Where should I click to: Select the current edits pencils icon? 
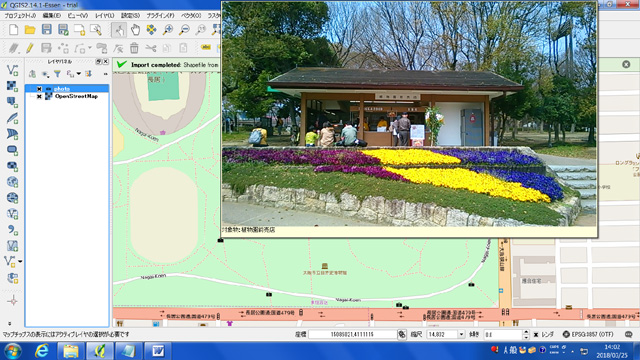tap(13, 48)
